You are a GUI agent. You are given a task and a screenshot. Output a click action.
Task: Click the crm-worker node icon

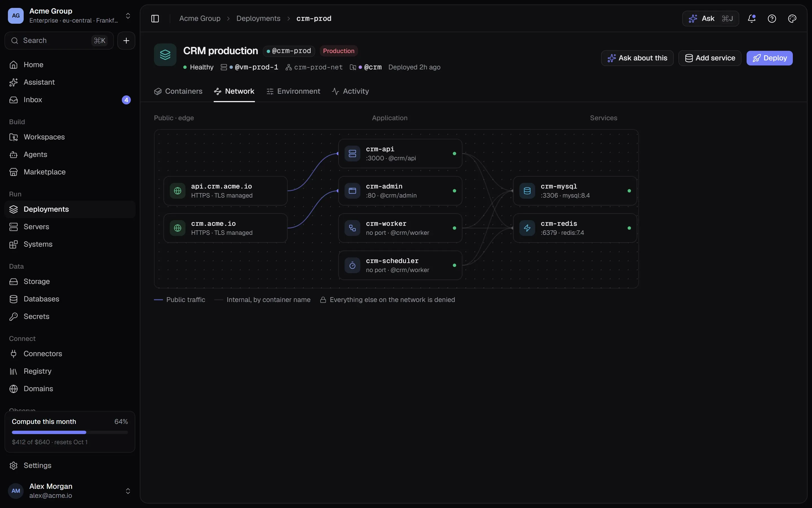(x=352, y=228)
